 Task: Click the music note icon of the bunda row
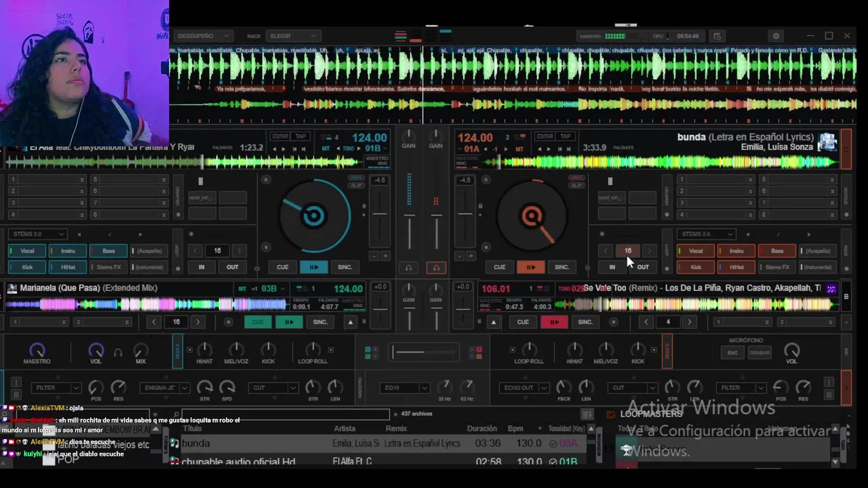coord(174,443)
